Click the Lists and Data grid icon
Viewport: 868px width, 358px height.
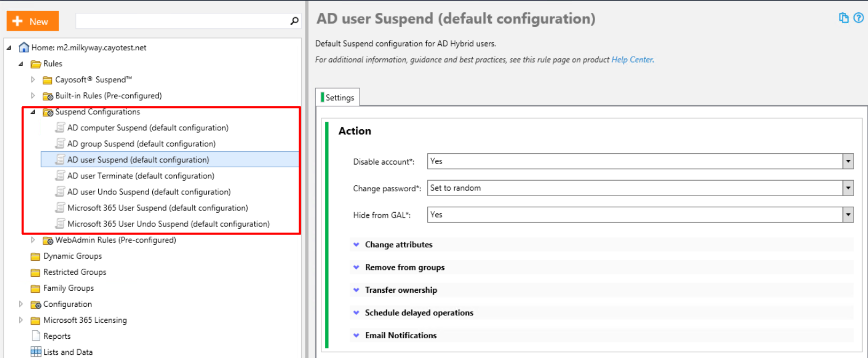coord(36,352)
